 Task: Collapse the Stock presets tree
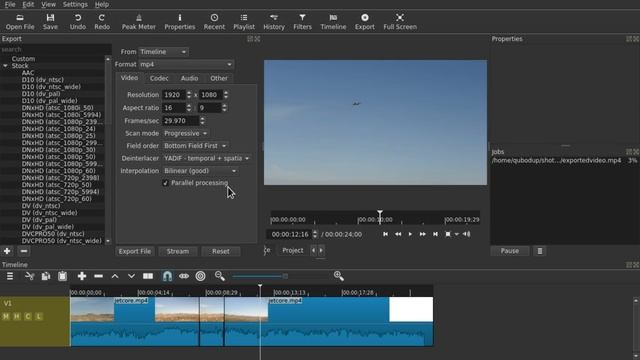(x=5, y=66)
